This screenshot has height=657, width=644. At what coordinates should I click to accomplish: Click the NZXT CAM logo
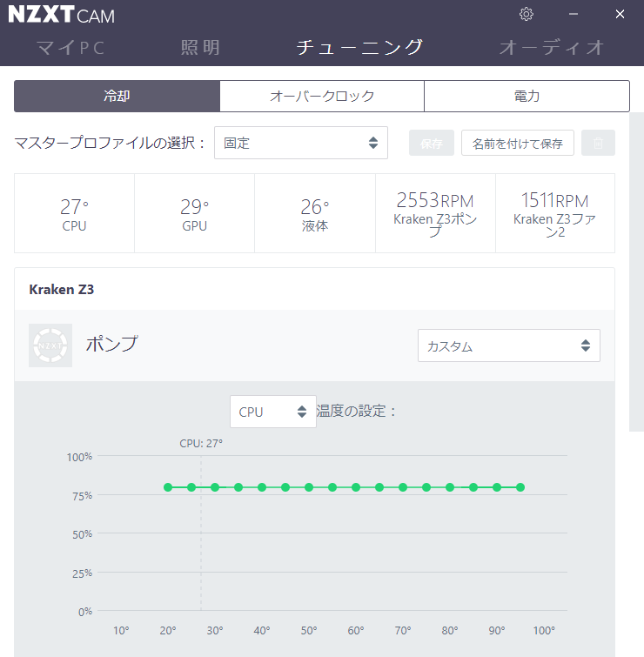(x=61, y=15)
